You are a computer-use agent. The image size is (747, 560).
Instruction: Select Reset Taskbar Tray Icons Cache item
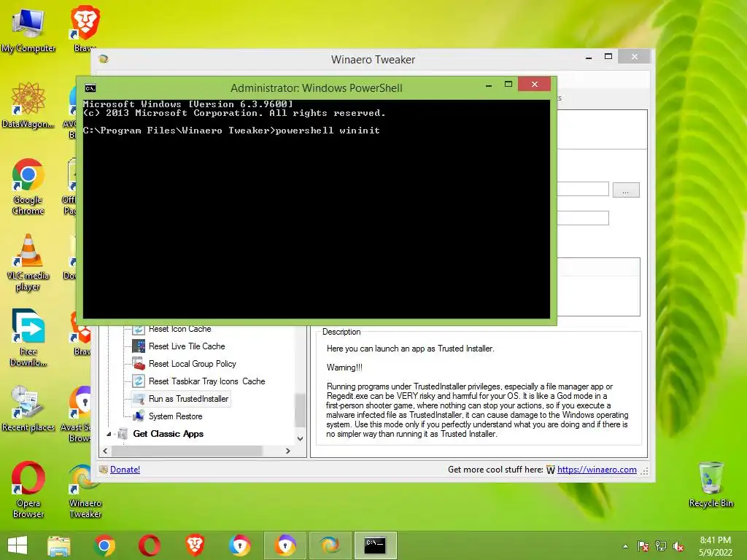[206, 381]
